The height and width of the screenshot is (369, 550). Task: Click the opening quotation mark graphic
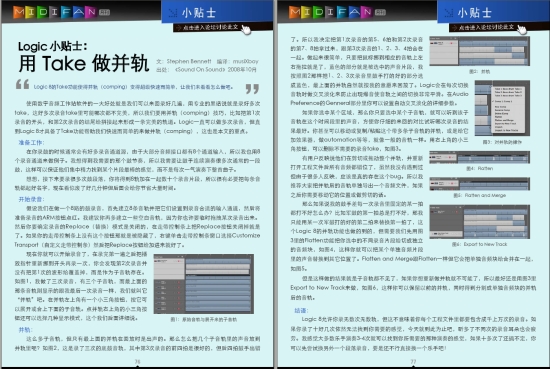point(22,85)
